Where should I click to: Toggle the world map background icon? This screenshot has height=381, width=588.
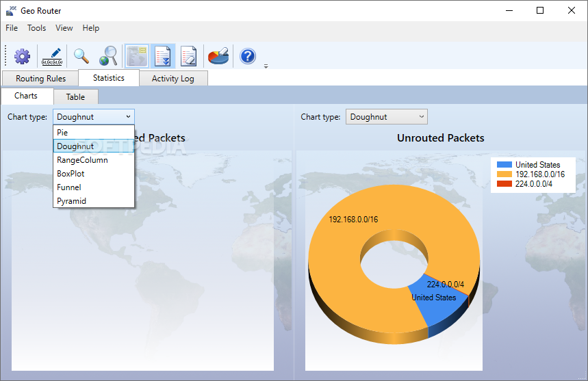[x=137, y=57]
